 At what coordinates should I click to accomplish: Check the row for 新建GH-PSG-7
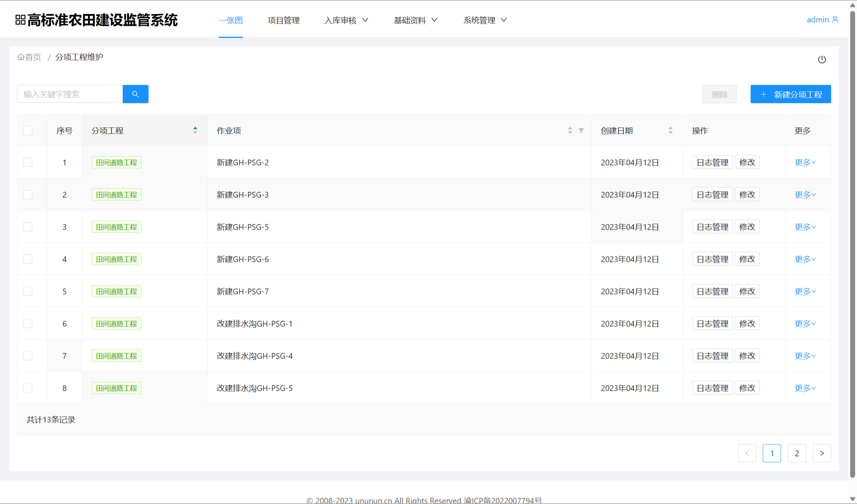28,291
